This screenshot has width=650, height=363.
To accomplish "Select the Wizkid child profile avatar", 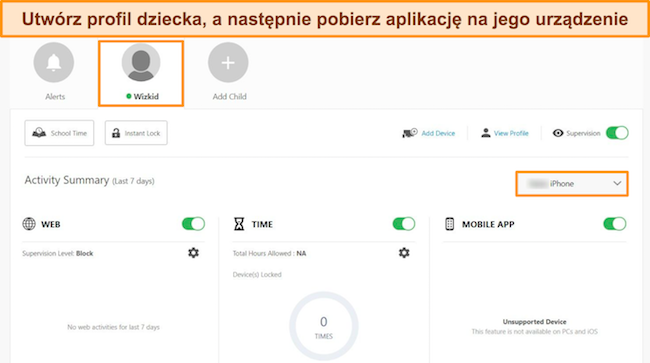I will pos(141,63).
